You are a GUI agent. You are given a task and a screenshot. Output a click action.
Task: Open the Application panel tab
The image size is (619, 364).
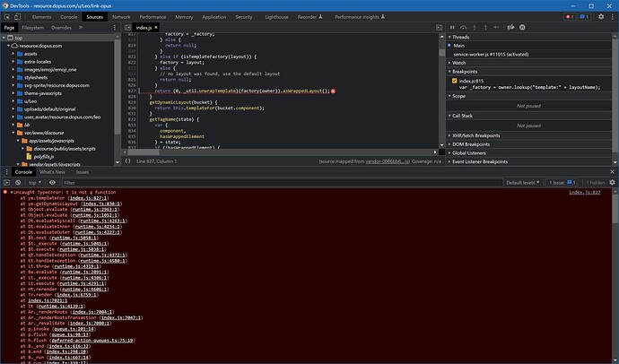[214, 17]
